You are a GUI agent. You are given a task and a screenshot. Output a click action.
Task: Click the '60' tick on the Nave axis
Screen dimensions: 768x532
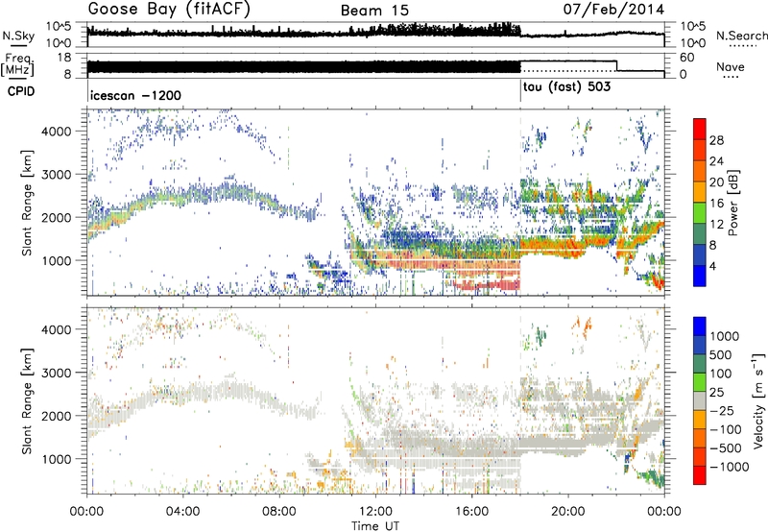pyautogui.click(x=686, y=58)
